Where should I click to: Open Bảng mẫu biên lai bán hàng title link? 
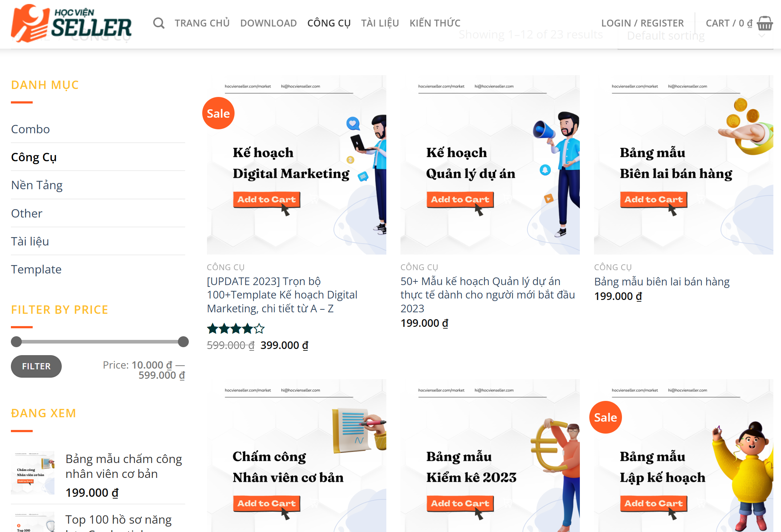(x=662, y=282)
